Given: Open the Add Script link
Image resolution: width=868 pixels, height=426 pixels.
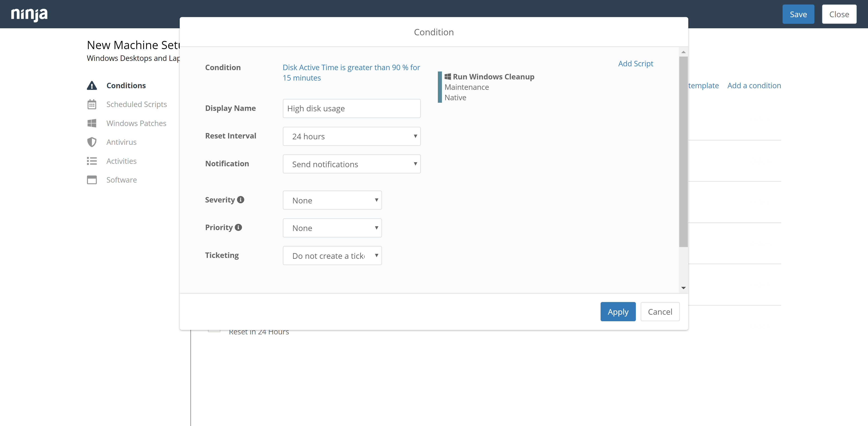Looking at the screenshot, I should [635, 63].
